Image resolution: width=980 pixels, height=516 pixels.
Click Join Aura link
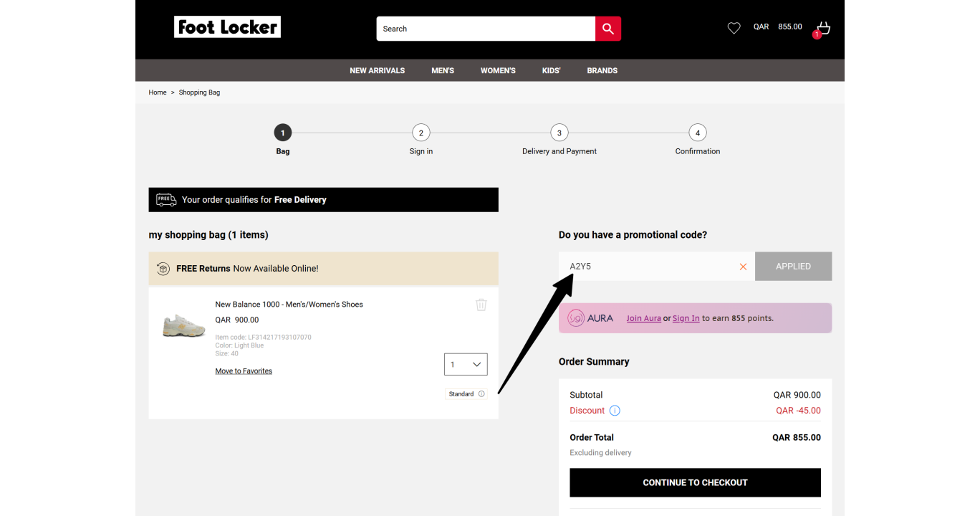(644, 318)
